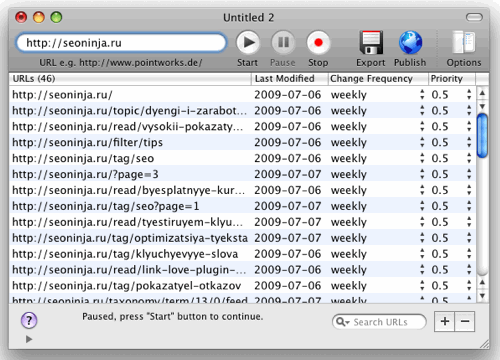The width and height of the screenshot is (500, 360).
Task: Sort by the URLs (46) column header
Action: pos(130,79)
